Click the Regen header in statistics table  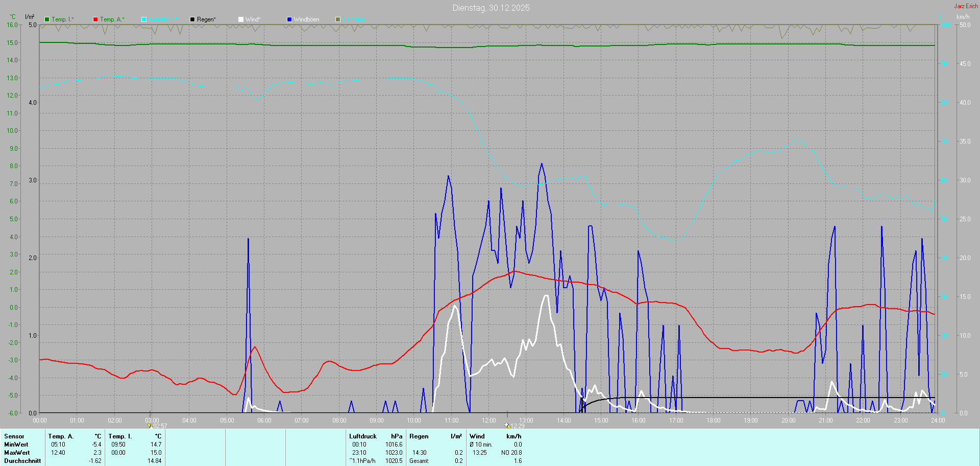coord(419,436)
